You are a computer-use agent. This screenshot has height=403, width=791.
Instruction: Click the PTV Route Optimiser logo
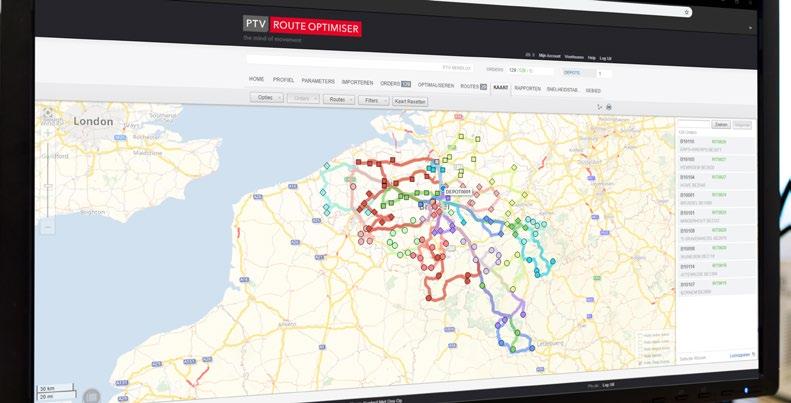(302, 26)
